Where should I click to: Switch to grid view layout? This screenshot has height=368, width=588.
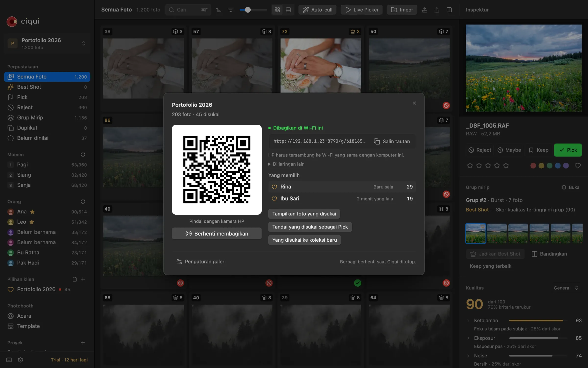(x=277, y=10)
